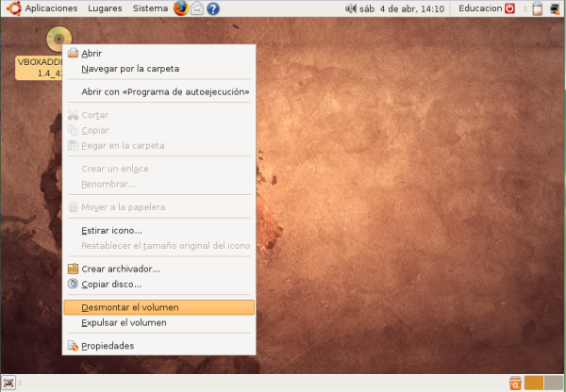Switch to the second workspace in switcher
This screenshot has width=566, height=392.
coord(553,383)
